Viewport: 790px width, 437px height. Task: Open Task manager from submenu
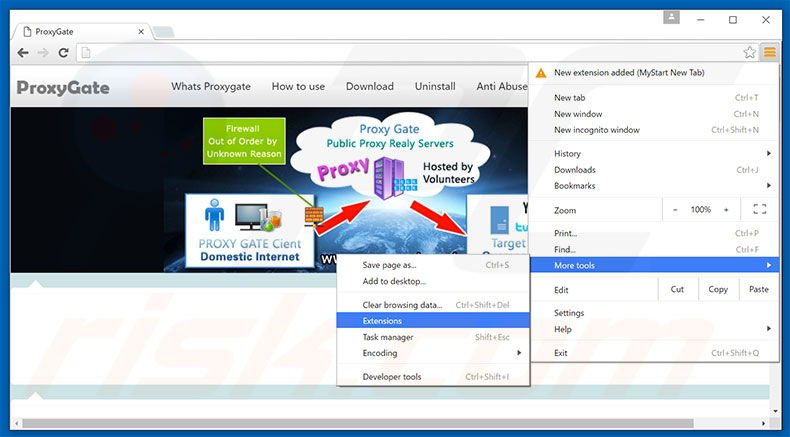[x=433, y=337]
